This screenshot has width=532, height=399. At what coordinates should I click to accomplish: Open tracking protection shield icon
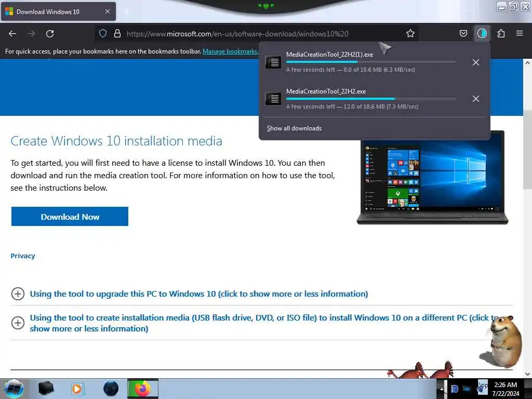tap(103, 34)
